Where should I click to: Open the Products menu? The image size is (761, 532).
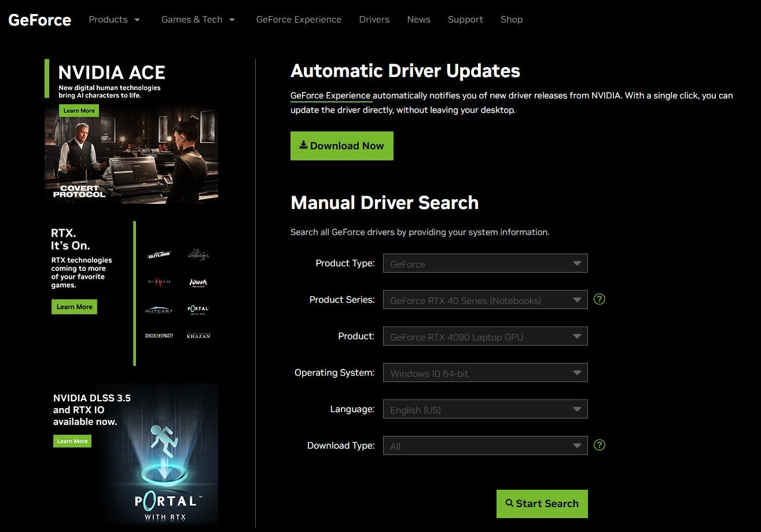pos(115,20)
